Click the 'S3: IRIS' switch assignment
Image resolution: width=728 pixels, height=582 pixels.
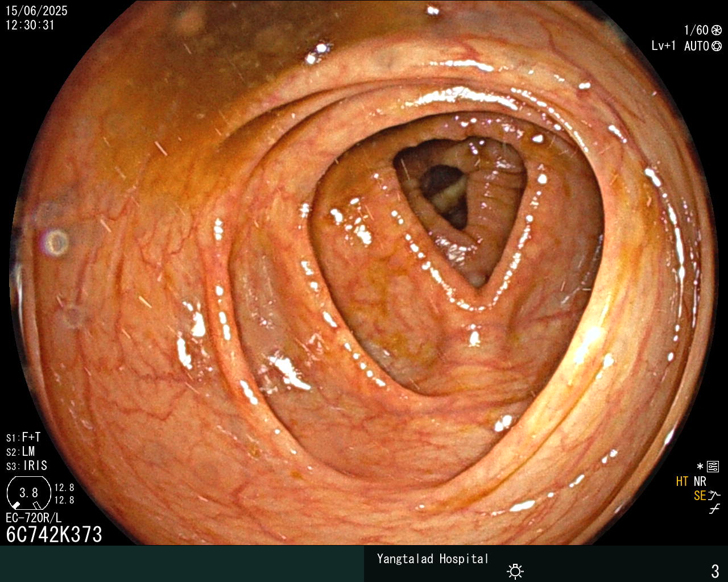[27, 465]
